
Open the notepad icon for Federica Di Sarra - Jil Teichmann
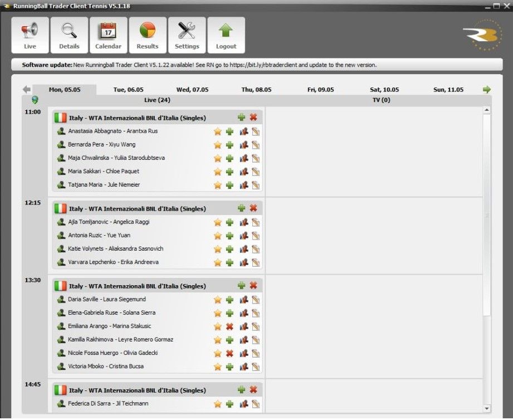256,404
